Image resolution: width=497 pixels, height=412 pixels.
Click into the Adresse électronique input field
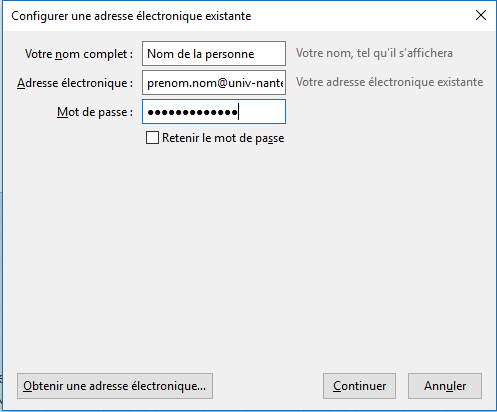click(214, 83)
